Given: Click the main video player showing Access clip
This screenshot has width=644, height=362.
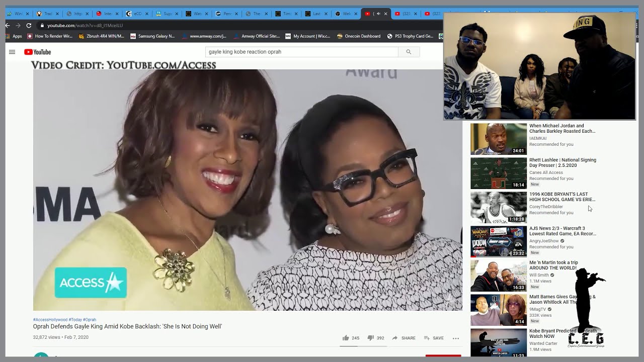Looking at the screenshot, I should (248, 190).
